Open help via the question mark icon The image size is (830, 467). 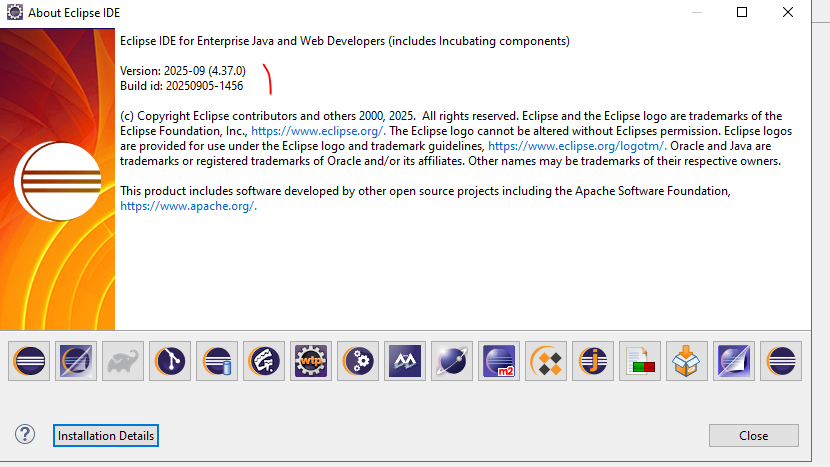tap(25, 435)
